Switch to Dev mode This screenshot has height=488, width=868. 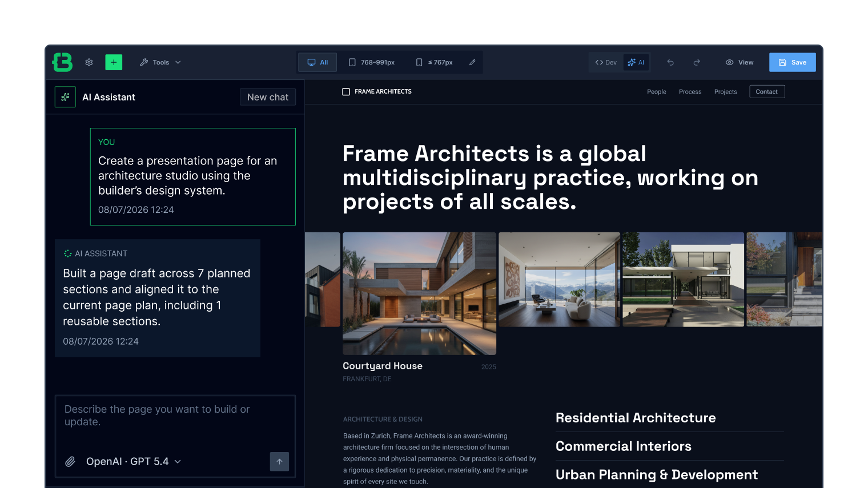click(x=606, y=62)
